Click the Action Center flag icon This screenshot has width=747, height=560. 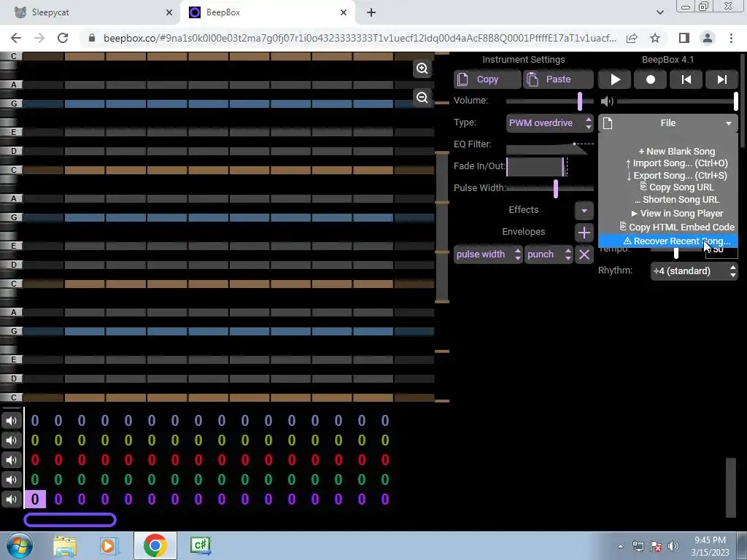tap(656, 546)
